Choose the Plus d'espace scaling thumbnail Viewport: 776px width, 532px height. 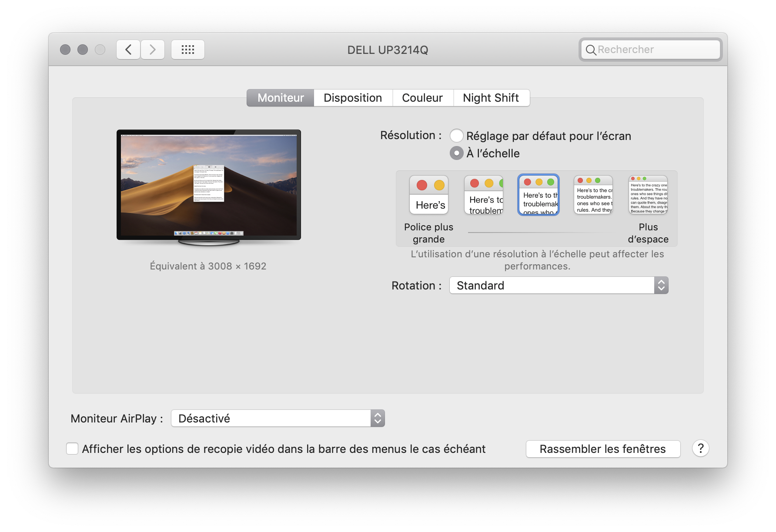[648, 195]
